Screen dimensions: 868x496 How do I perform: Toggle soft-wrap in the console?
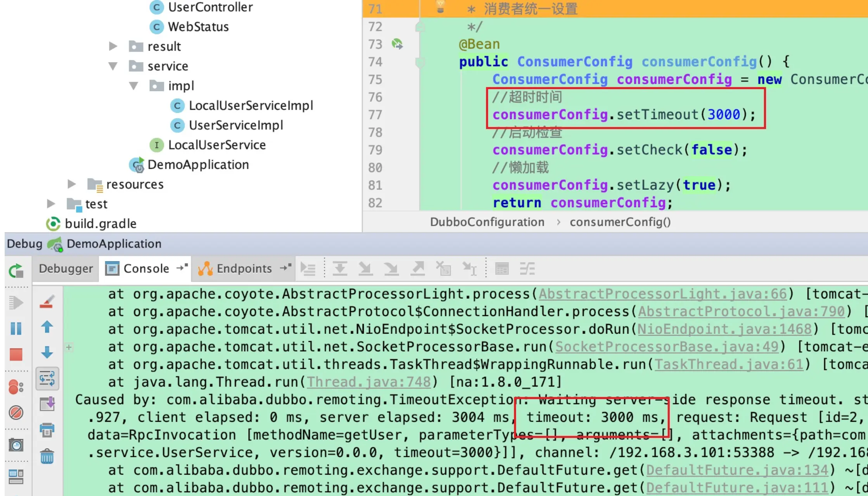[47, 378]
